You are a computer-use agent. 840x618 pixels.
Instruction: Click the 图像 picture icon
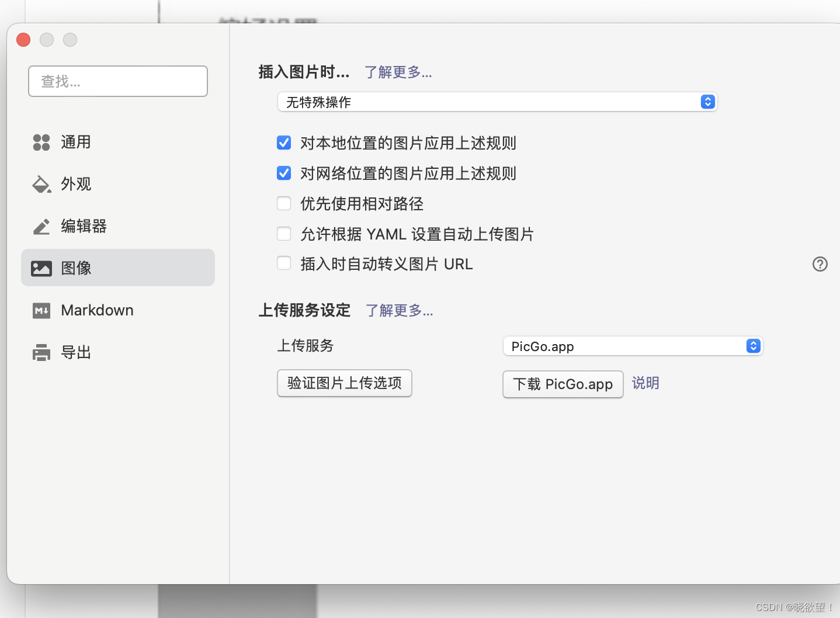41,268
